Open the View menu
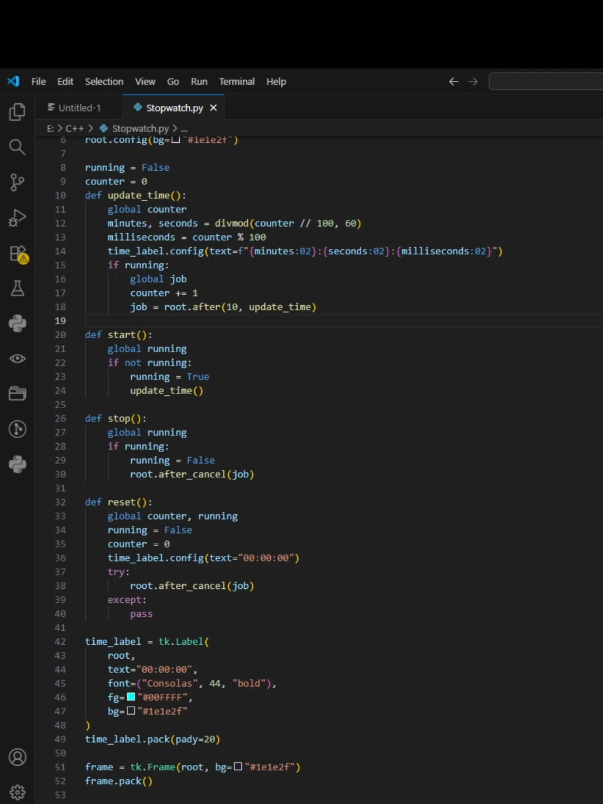Image resolution: width=603 pixels, height=804 pixels. (145, 82)
